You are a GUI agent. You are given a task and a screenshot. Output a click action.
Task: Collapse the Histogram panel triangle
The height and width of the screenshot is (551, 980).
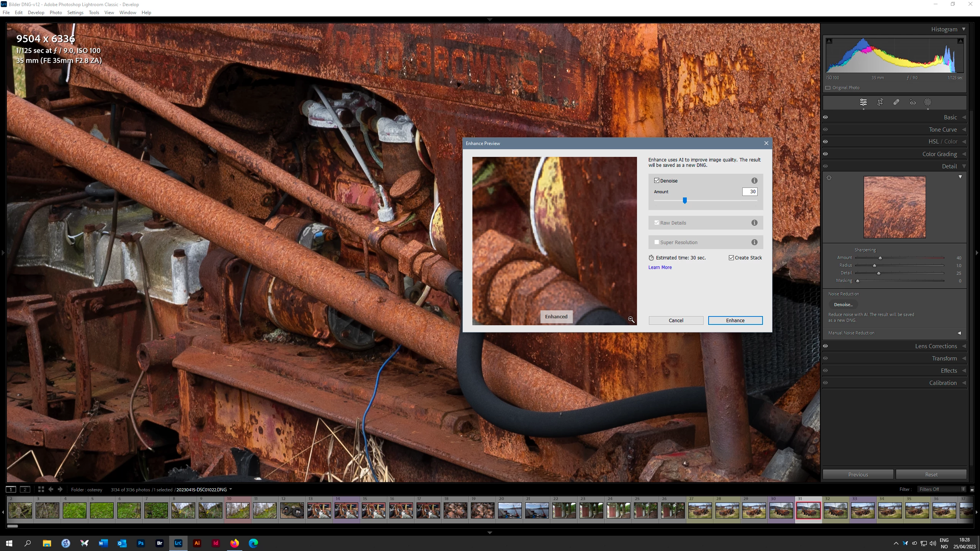pos(964,29)
